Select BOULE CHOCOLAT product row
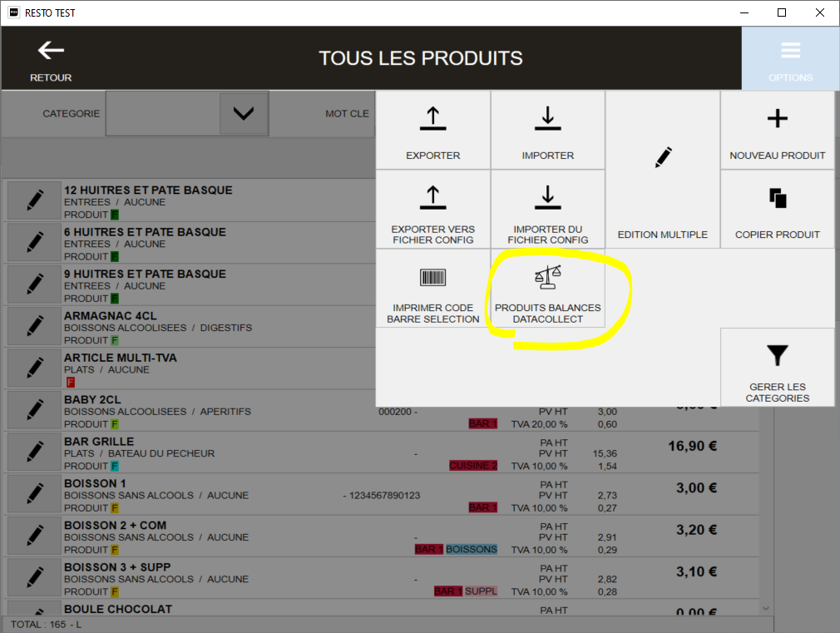Image resolution: width=840 pixels, height=633 pixels. tap(380, 609)
